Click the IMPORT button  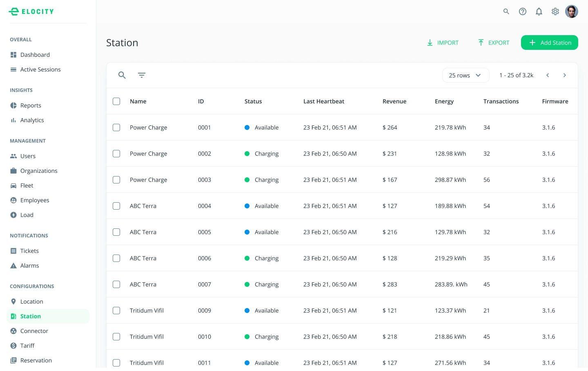[x=443, y=42]
